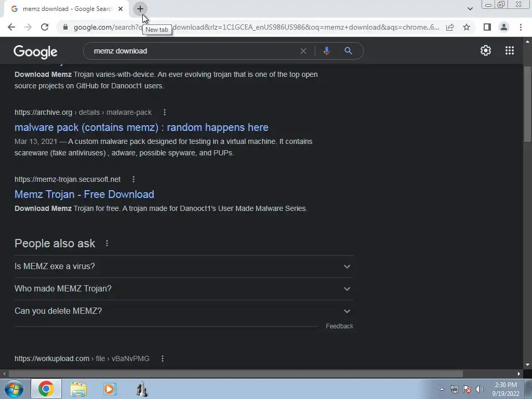
Task: Click the address bar URL
Action: pos(256,27)
